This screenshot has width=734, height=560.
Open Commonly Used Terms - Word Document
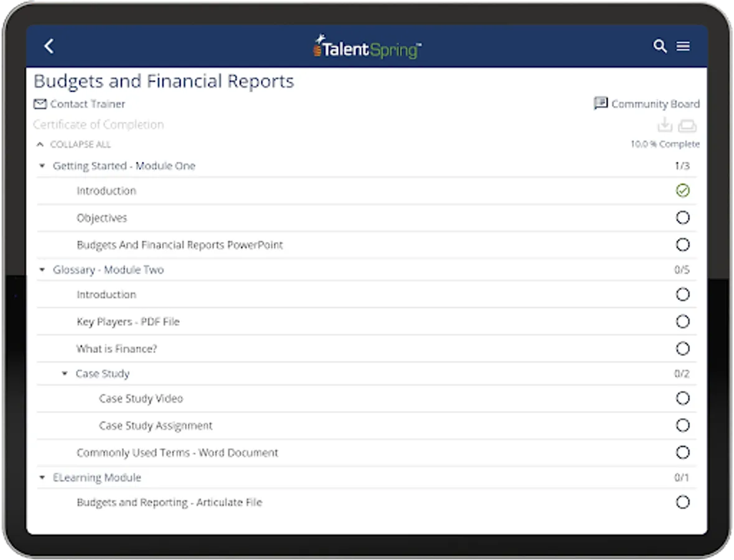click(x=177, y=453)
